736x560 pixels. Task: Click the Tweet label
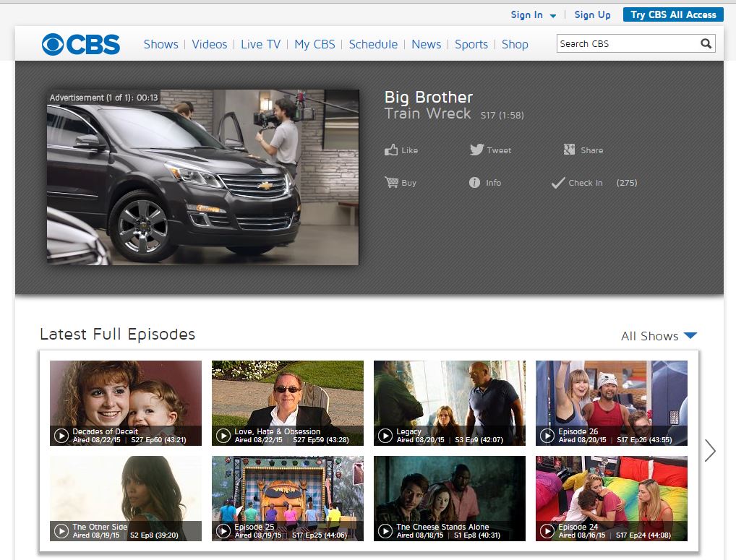coord(499,150)
